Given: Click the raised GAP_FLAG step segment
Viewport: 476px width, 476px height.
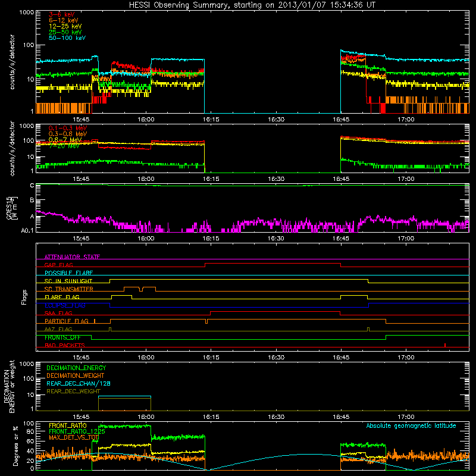Looking at the screenshot, I should coord(273,264).
